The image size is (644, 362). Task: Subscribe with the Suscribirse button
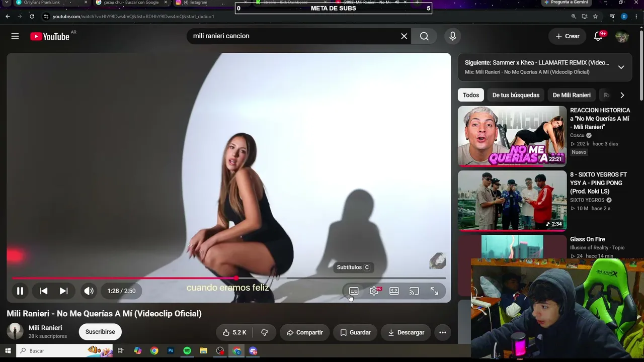point(100,332)
